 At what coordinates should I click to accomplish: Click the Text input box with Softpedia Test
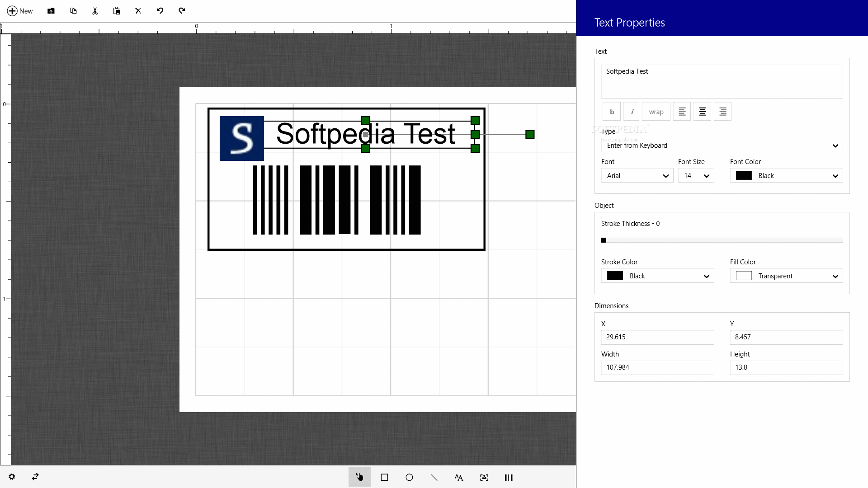click(722, 81)
